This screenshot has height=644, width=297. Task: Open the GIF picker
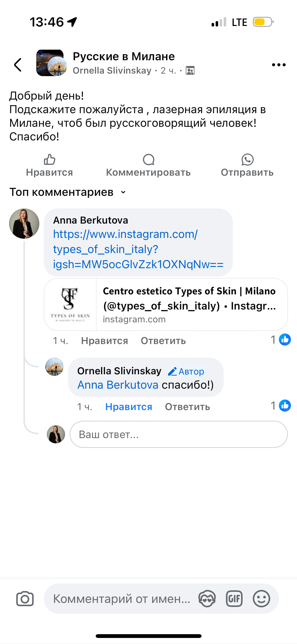234,599
